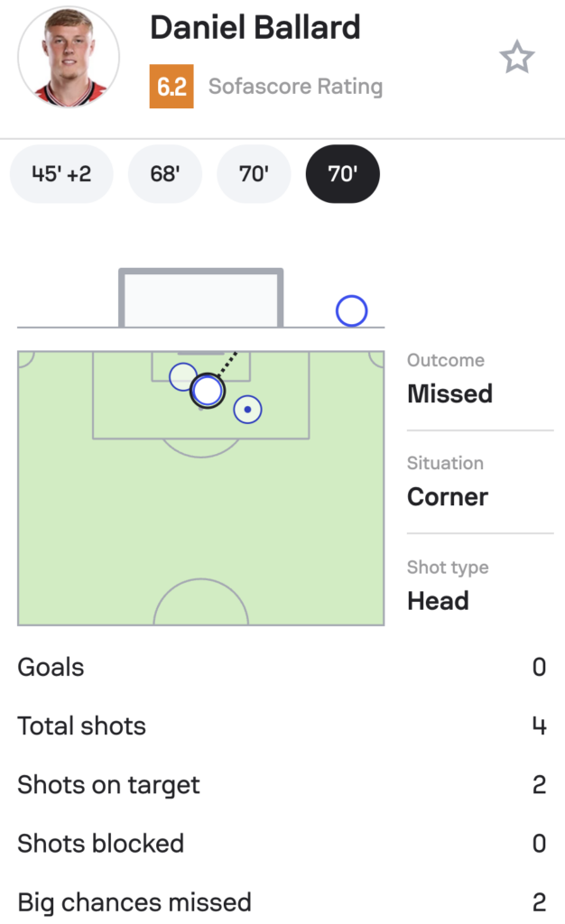Image resolution: width=565 pixels, height=924 pixels.
Task: Tap the star favorite icon
Action: tap(517, 59)
